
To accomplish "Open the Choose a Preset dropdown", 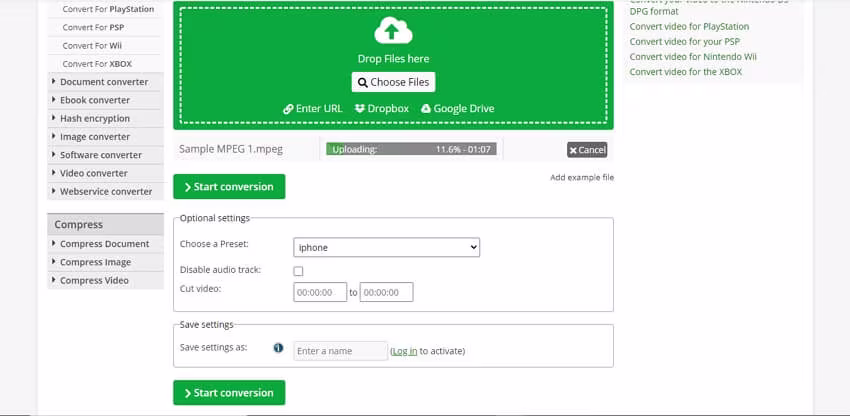I will tap(387, 247).
